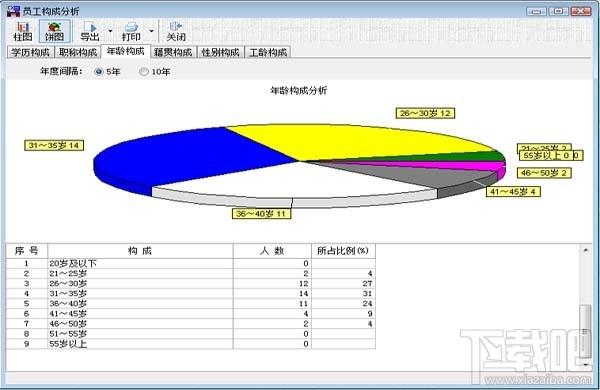Switch to the 性别构成 tab
The width and height of the screenshot is (600, 390).
220,52
